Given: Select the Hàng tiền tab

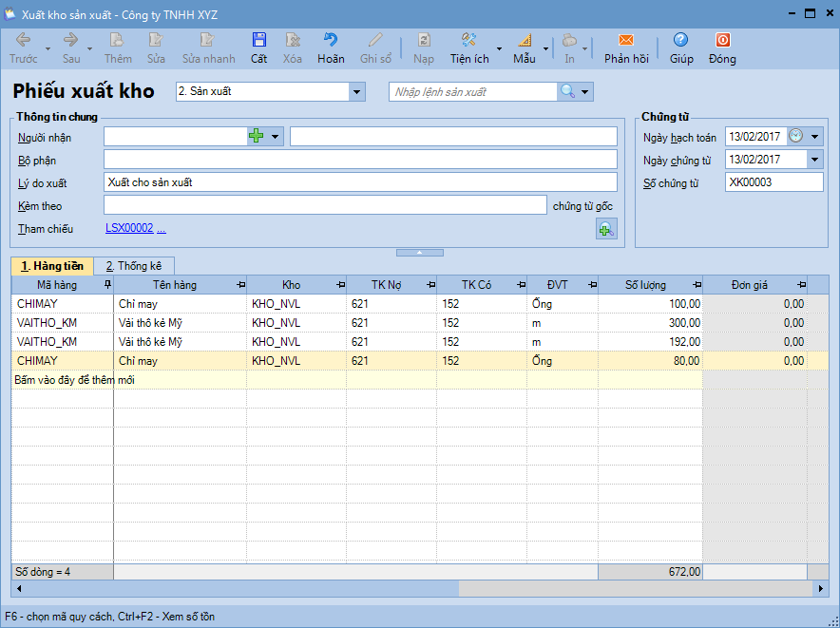Looking at the screenshot, I should [x=52, y=266].
